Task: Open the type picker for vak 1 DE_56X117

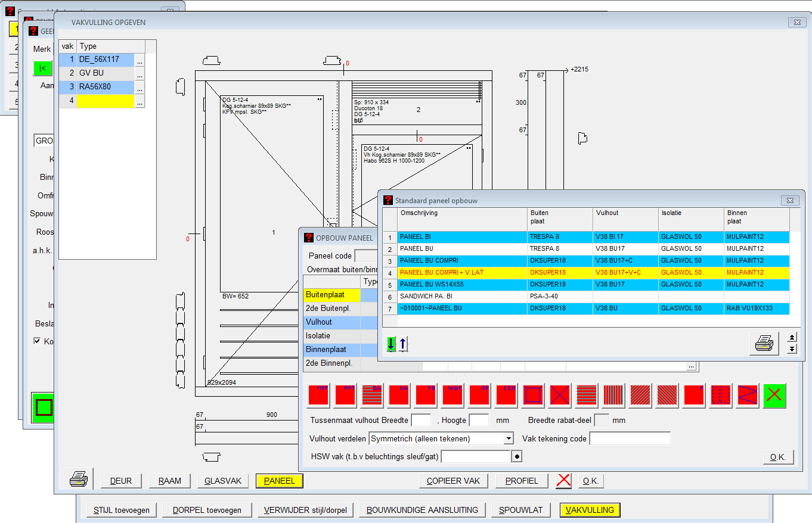Action: 139,60
